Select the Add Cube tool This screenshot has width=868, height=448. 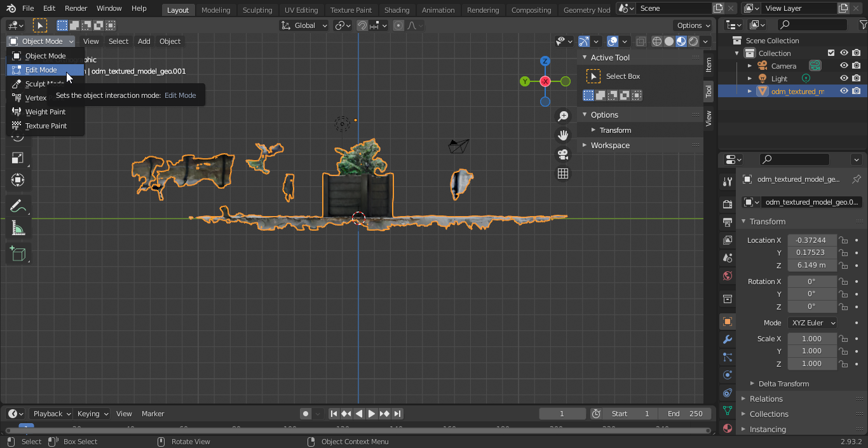coord(18,254)
